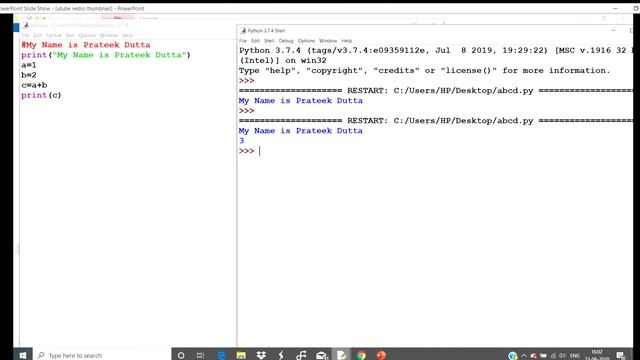Open Dropbox from the taskbar
The height and width of the screenshot is (360, 640).
coord(261,355)
